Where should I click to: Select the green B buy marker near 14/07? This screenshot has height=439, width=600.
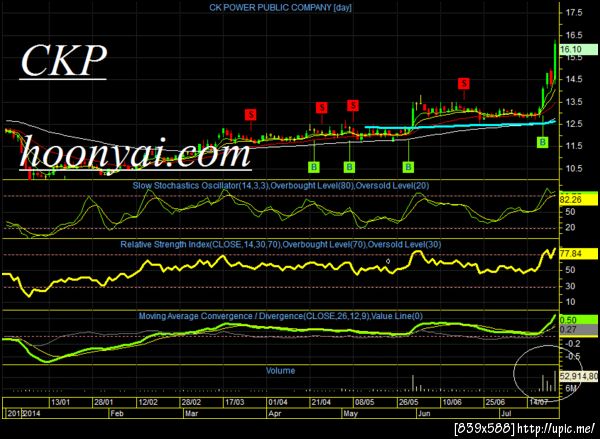coord(542,142)
